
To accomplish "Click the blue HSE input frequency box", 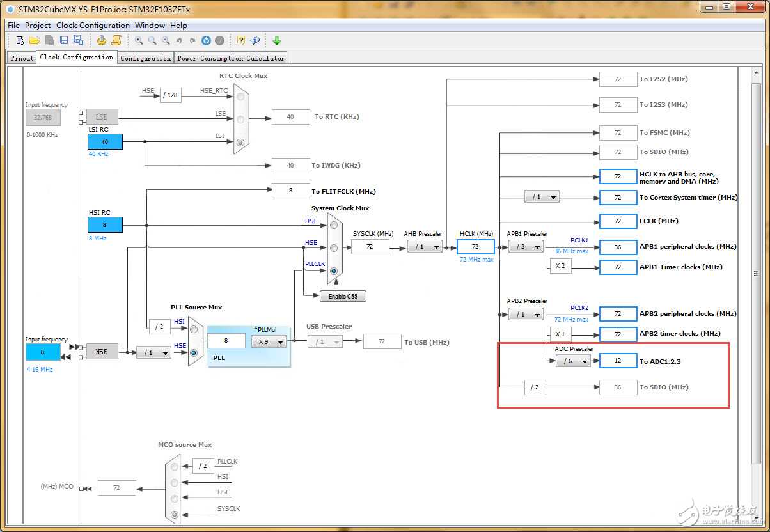I will point(43,352).
